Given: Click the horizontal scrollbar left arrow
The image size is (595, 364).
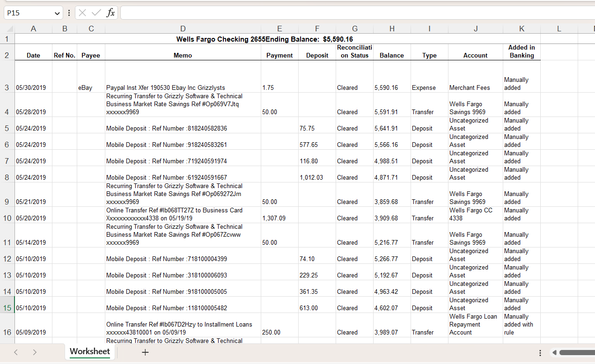Looking at the screenshot, I should point(555,352).
